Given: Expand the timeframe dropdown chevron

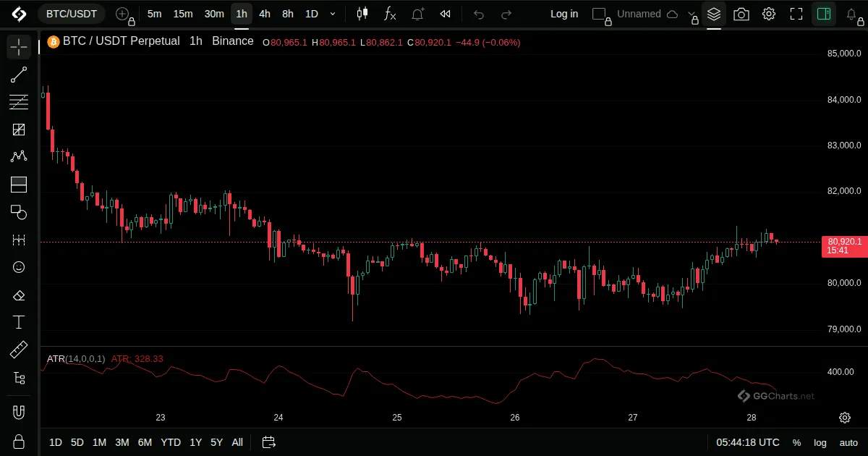Looking at the screenshot, I should [x=333, y=14].
